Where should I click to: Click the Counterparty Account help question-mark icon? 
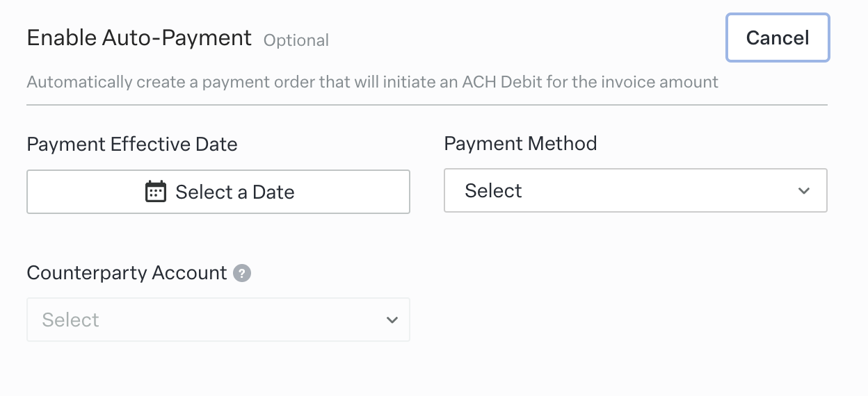tap(242, 273)
